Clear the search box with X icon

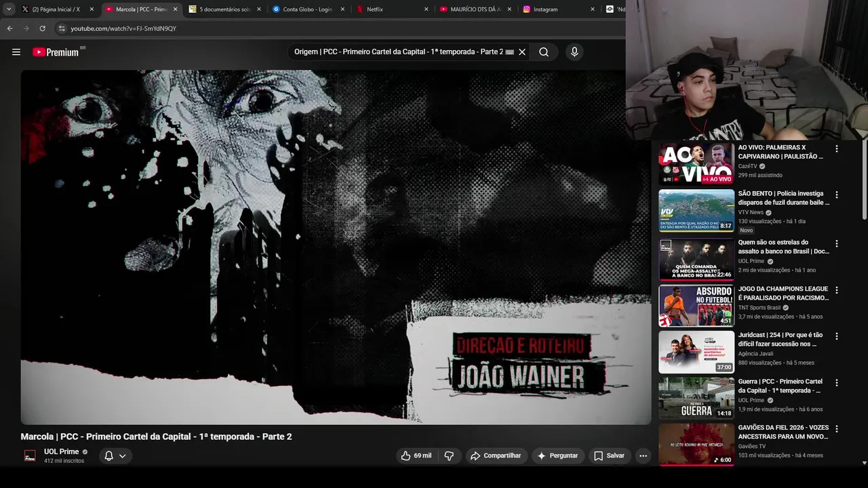[x=522, y=52]
